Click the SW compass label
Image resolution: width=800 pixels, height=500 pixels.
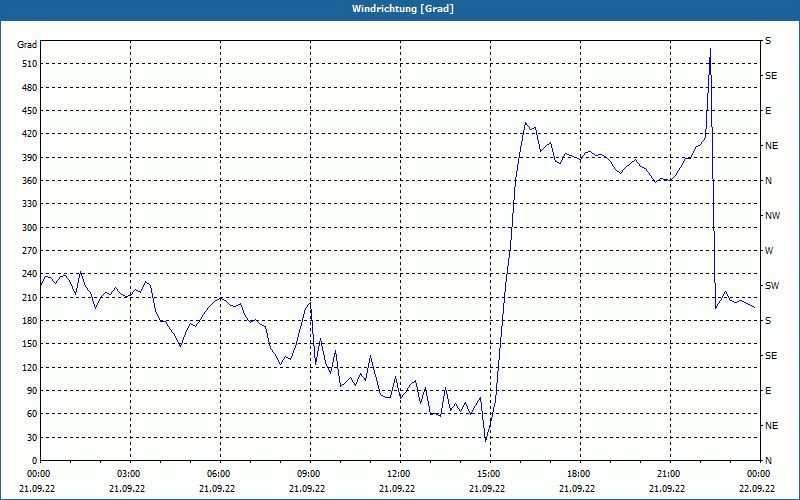[772, 286]
